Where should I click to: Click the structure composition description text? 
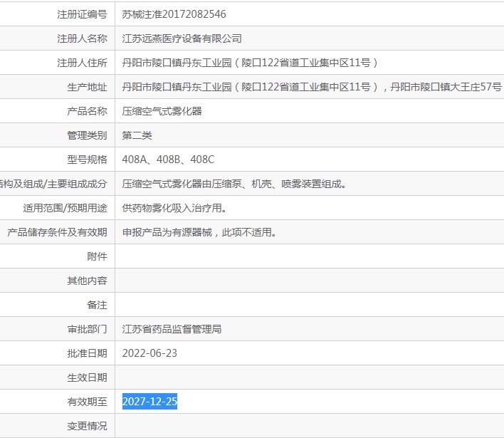point(234,184)
